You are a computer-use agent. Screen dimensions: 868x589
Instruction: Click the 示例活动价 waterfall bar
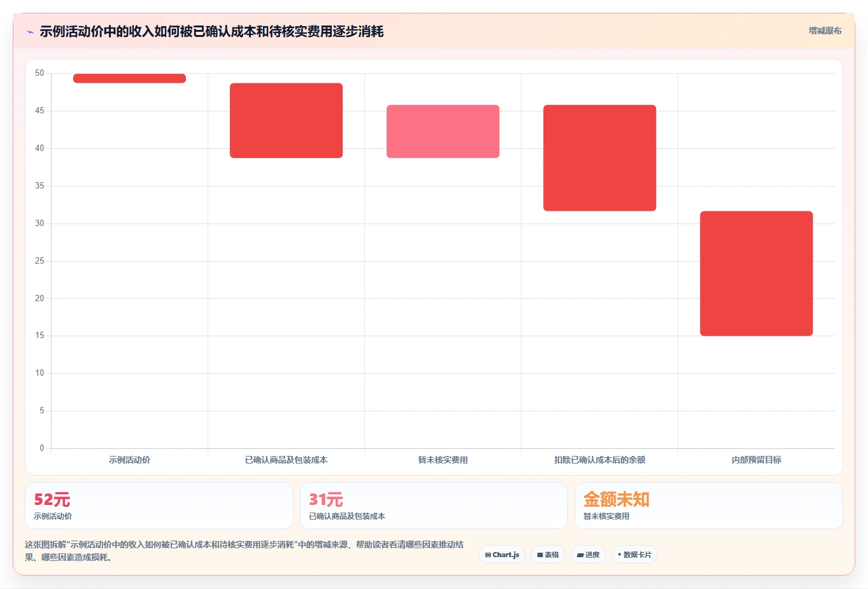tap(129, 78)
